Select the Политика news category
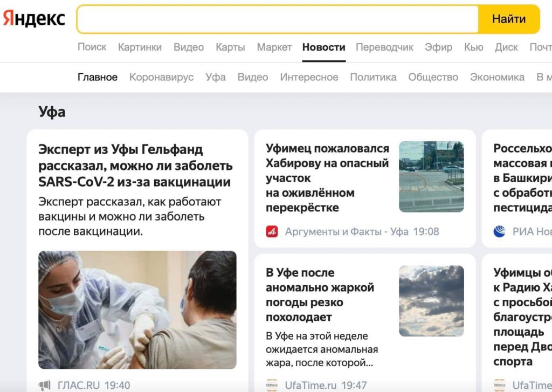552x392 pixels. (373, 77)
